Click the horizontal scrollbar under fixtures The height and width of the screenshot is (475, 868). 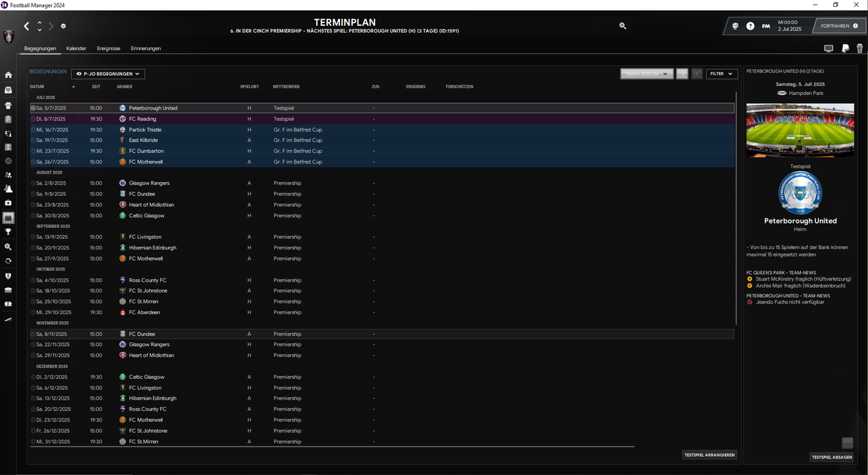click(333, 446)
